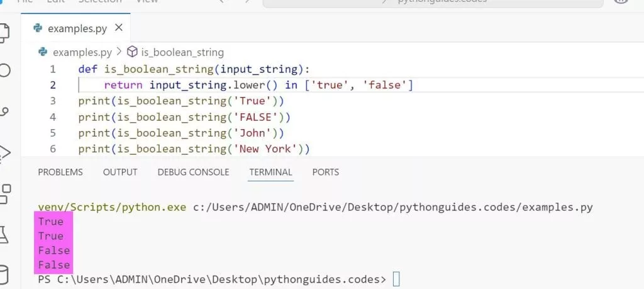Open the database icon in activity bar
Image resolution: width=644 pixels, height=289 pixels.
point(4,275)
